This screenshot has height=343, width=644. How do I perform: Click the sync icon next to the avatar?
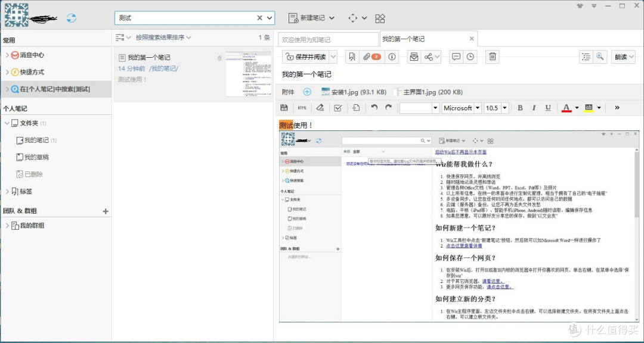[x=72, y=18]
